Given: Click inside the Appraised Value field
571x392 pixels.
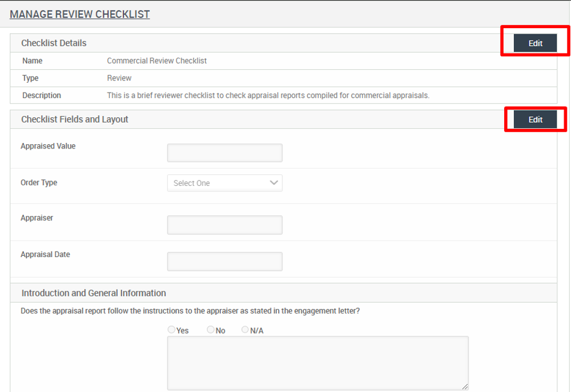Looking at the screenshot, I should (x=225, y=152).
